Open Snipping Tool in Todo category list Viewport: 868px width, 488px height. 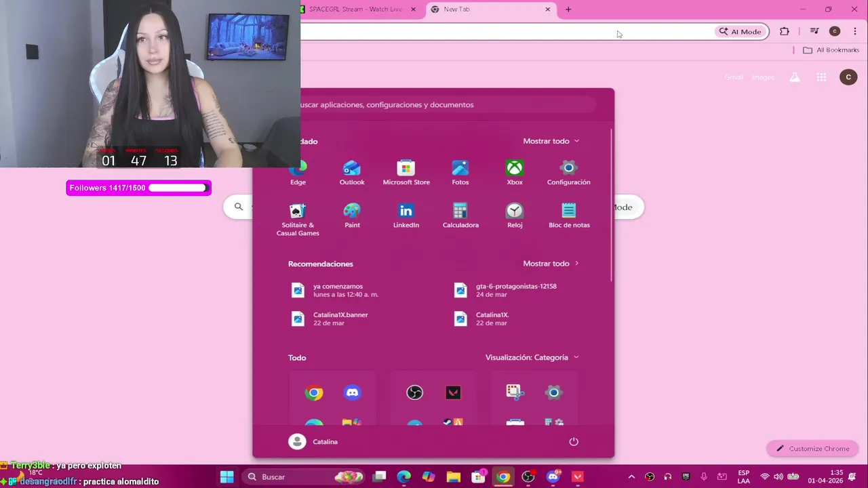click(x=515, y=392)
